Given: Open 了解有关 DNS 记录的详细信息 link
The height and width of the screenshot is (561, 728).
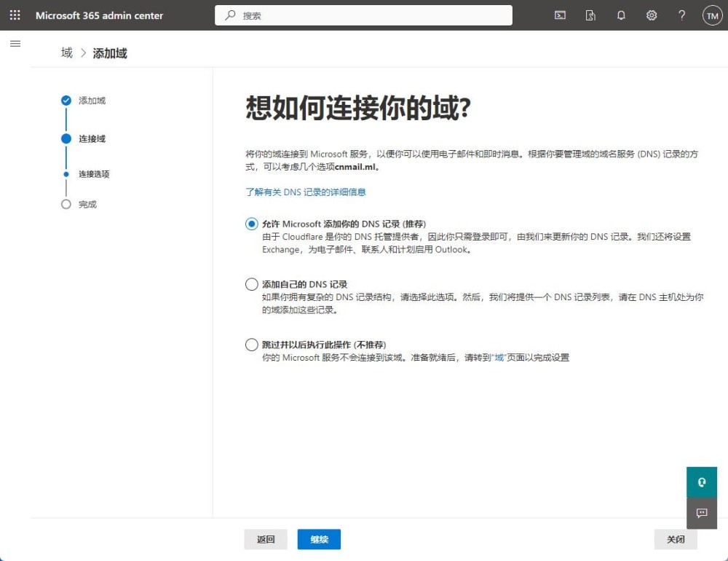Looking at the screenshot, I should pos(306,192).
